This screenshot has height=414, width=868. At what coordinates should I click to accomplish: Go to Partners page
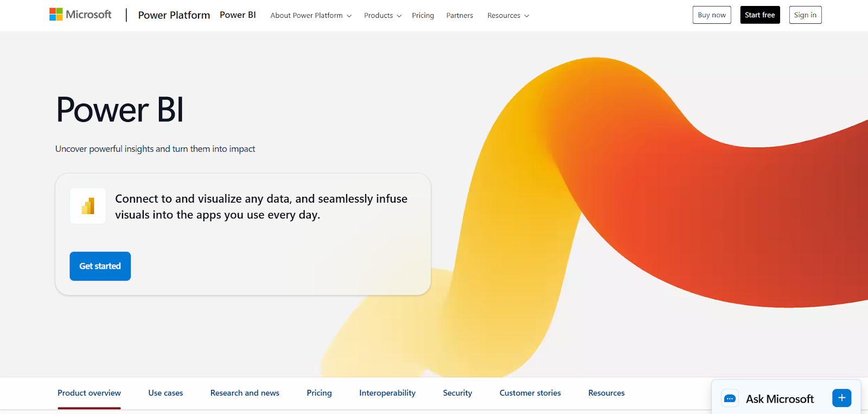[459, 16]
